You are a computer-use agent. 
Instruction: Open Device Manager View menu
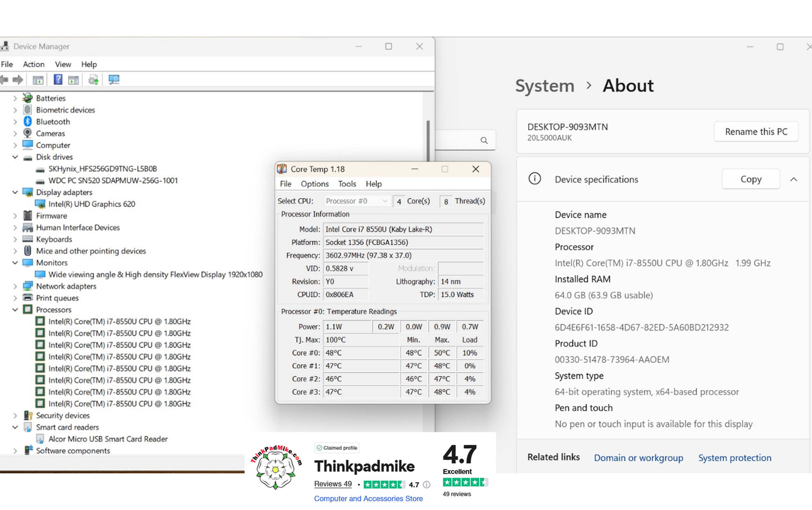pyautogui.click(x=63, y=64)
